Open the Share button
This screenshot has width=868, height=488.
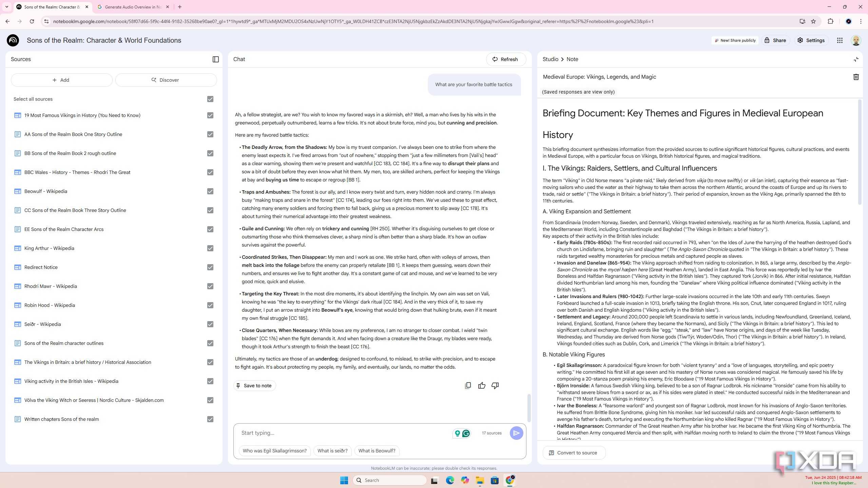click(776, 40)
